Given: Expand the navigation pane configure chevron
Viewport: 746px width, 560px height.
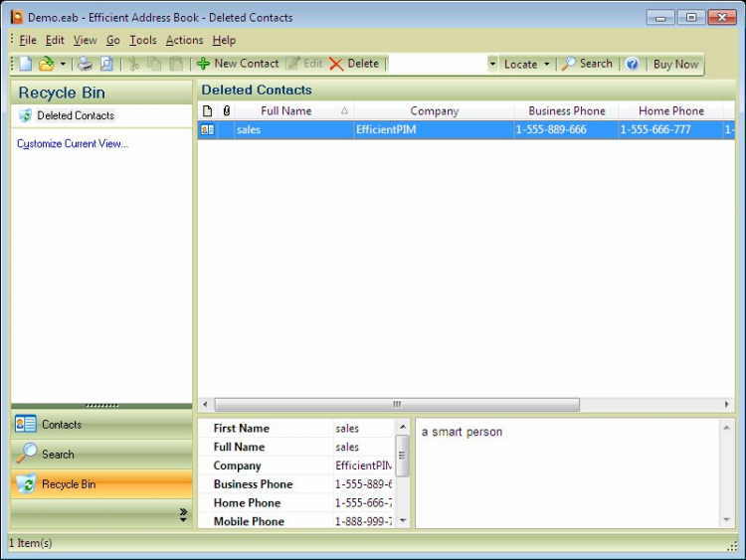Looking at the screenshot, I should (183, 515).
